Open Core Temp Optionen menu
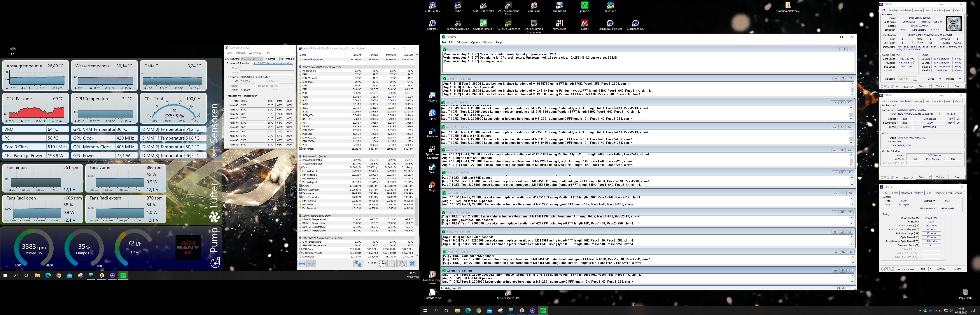The height and width of the screenshot is (315, 980). [240, 53]
